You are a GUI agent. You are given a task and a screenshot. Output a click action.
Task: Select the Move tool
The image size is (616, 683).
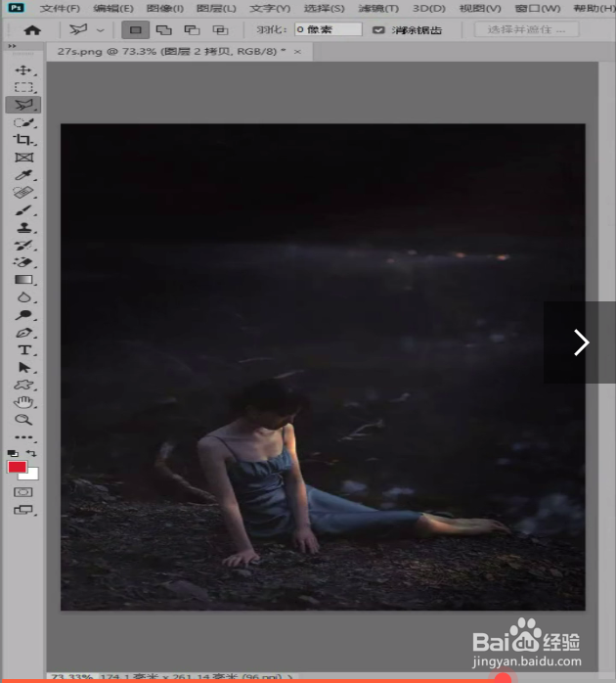pyautogui.click(x=23, y=70)
